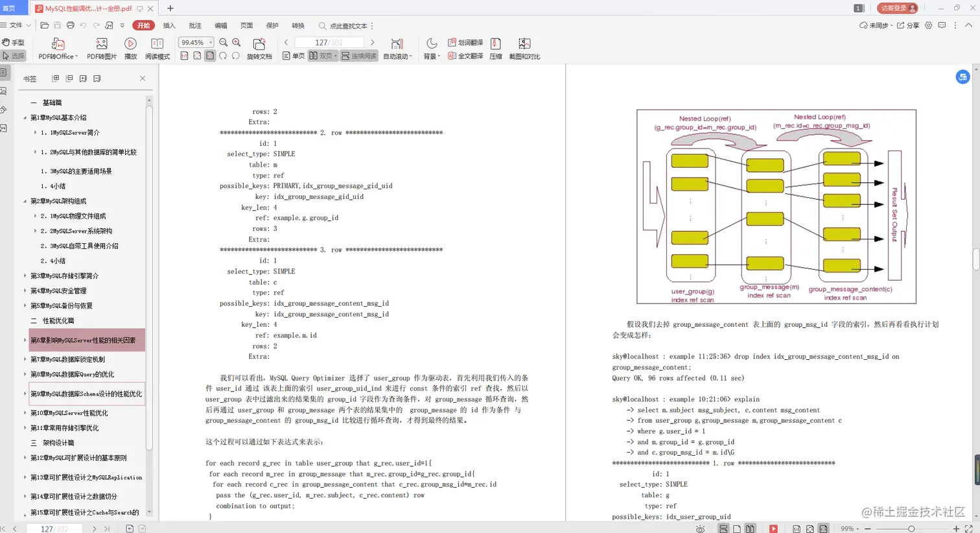Expand bookmark 第1章MySQL基本介绍
980x533 pixels.
click(x=25, y=117)
